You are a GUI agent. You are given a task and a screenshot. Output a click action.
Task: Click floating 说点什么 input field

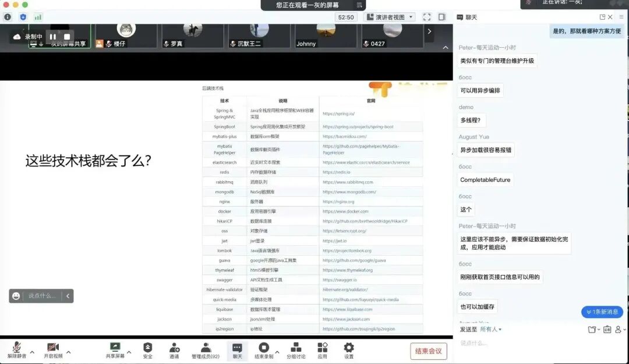pyautogui.click(x=42, y=296)
